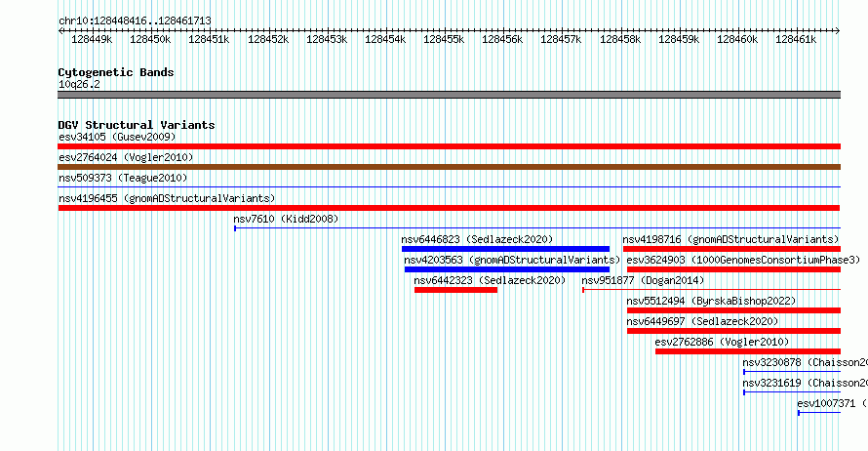868x451 pixels.
Task: Click the 128453k ruler tick label
Action: [x=327, y=39]
